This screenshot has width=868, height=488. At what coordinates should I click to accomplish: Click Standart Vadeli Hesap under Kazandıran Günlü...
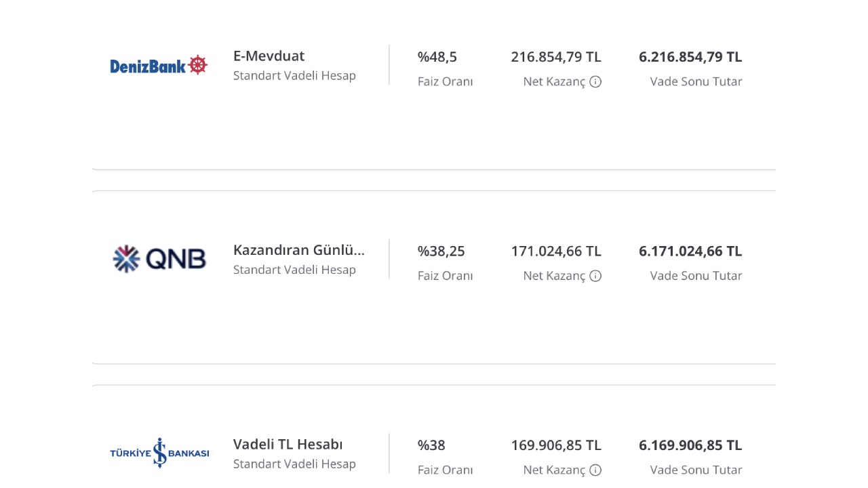[294, 270]
